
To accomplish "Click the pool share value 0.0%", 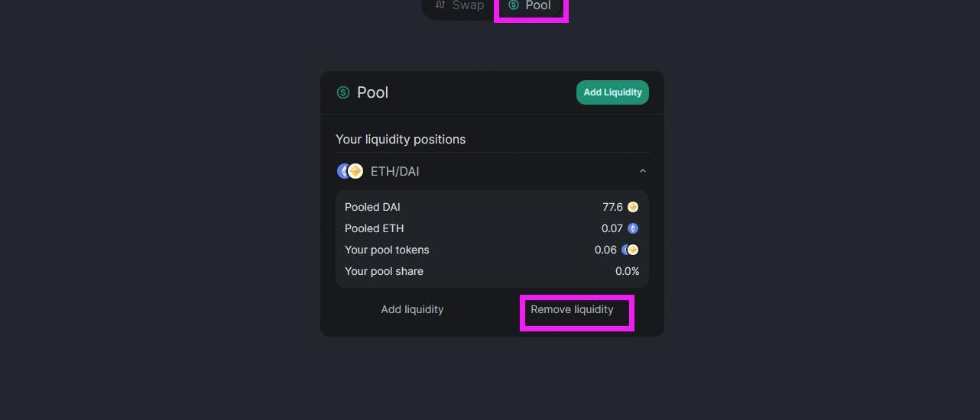I will pyautogui.click(x=627, y=271).
